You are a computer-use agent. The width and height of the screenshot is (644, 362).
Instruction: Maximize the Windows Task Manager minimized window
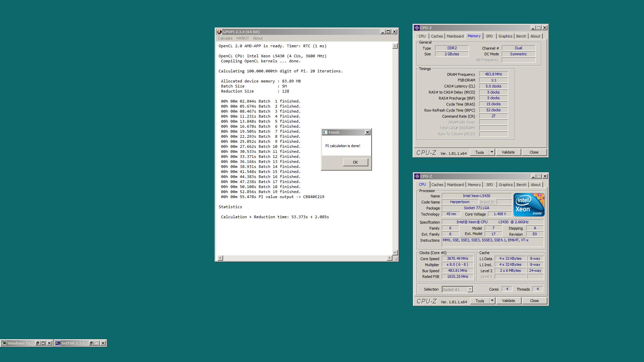tap(43, 343)
